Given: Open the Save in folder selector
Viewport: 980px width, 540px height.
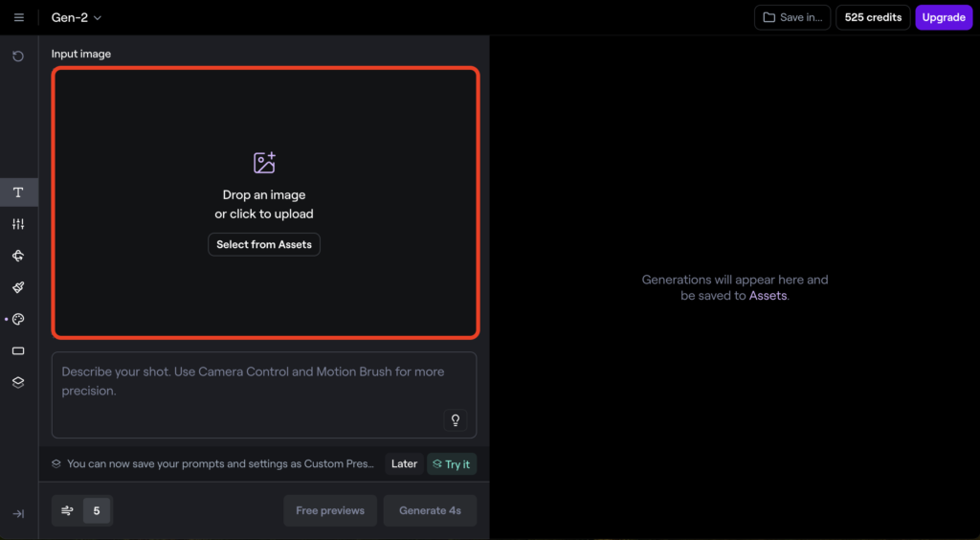Looking at the screenshot, I should [x=792, y=17].
